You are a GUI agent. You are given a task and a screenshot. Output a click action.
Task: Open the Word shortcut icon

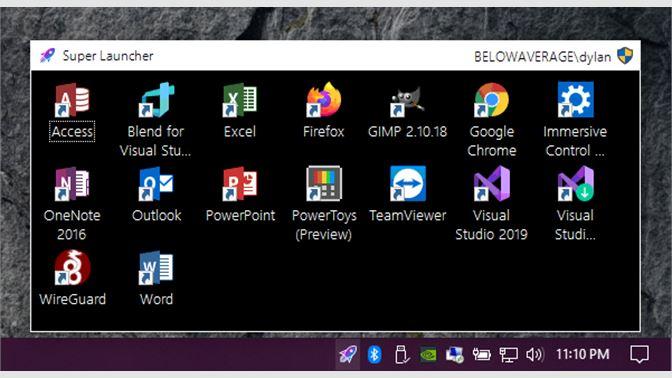156,268
